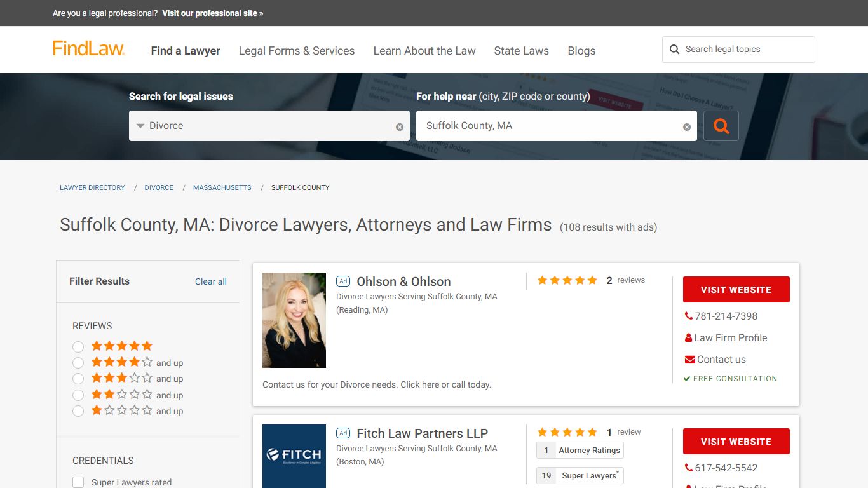Click the SUFFOLK COUNTY breadcrumb text
The image size is (868, 488).
301,187
